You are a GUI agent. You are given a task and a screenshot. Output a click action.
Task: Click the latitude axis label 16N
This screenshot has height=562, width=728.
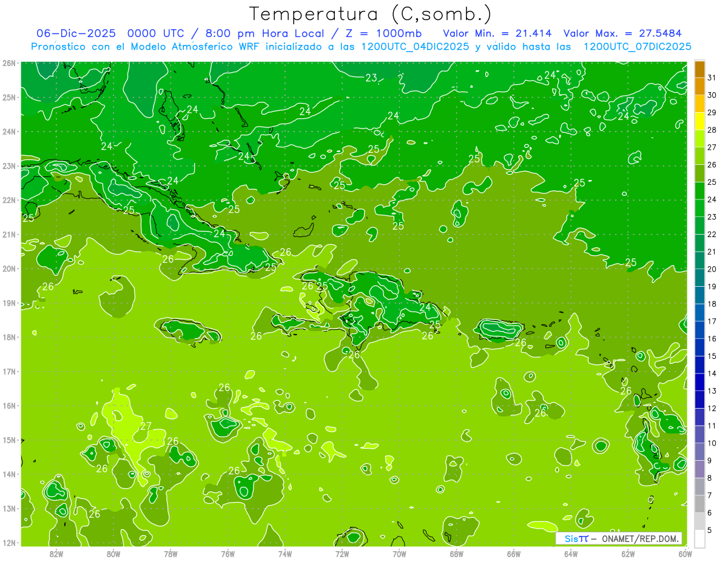[x=8, y=406]
